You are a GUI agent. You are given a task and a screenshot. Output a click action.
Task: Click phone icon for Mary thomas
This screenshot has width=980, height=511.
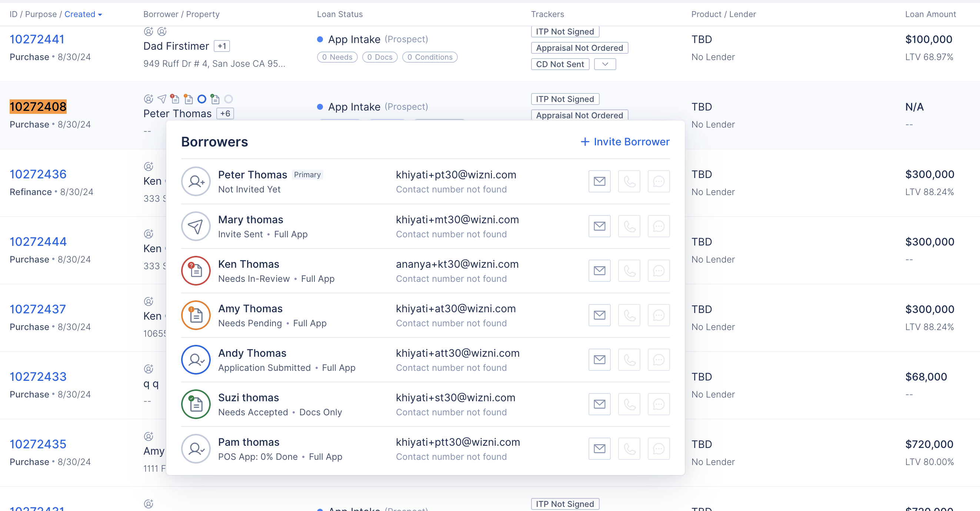[629, 226]
